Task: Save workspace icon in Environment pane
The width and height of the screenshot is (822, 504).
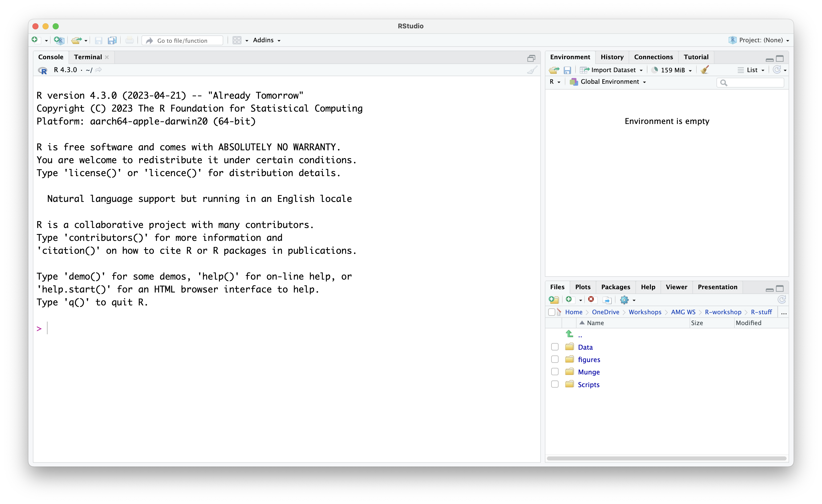Action: click(567, 70)
